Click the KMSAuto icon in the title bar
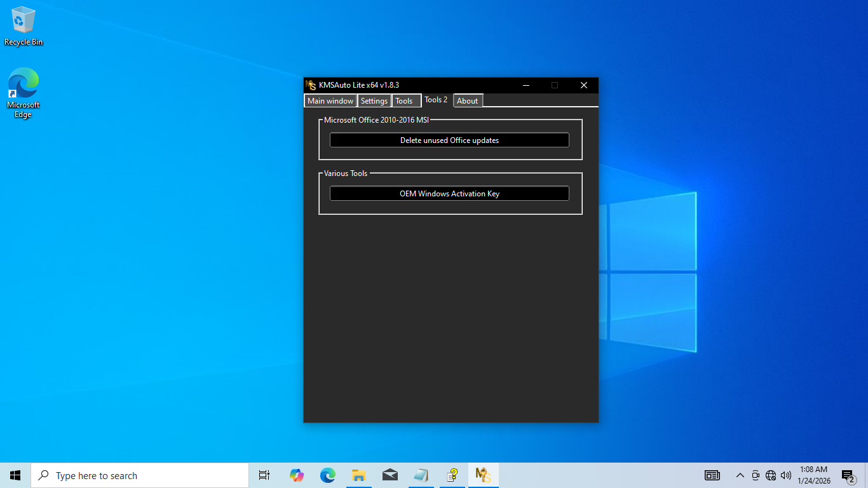Image resolution: width=868 pixels, height=488 pixels. (x=311, y=85)
